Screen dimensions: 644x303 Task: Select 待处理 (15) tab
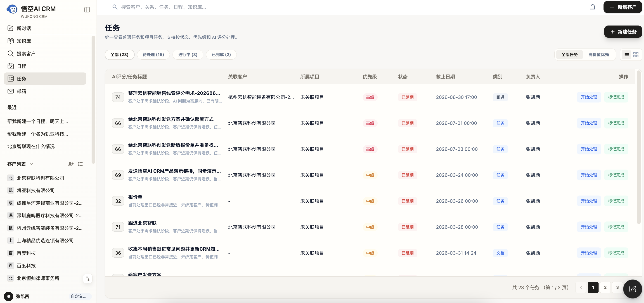[x=153, y=54]
